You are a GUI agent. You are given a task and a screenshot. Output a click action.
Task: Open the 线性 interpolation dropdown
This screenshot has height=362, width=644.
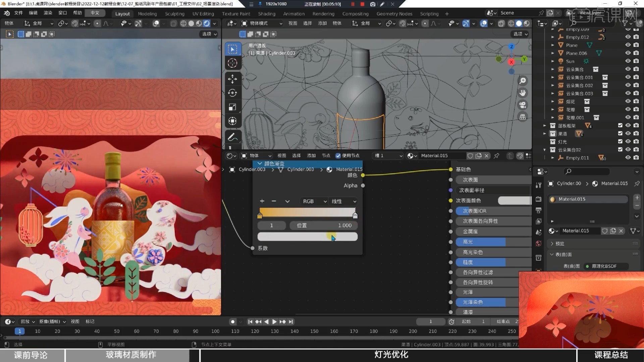pos(343,201)
